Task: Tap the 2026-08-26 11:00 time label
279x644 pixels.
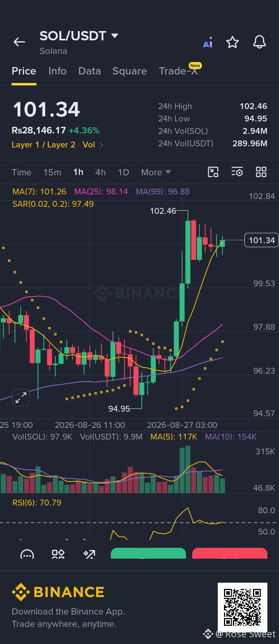Action: pyautogui.click(x=90, y=425)
